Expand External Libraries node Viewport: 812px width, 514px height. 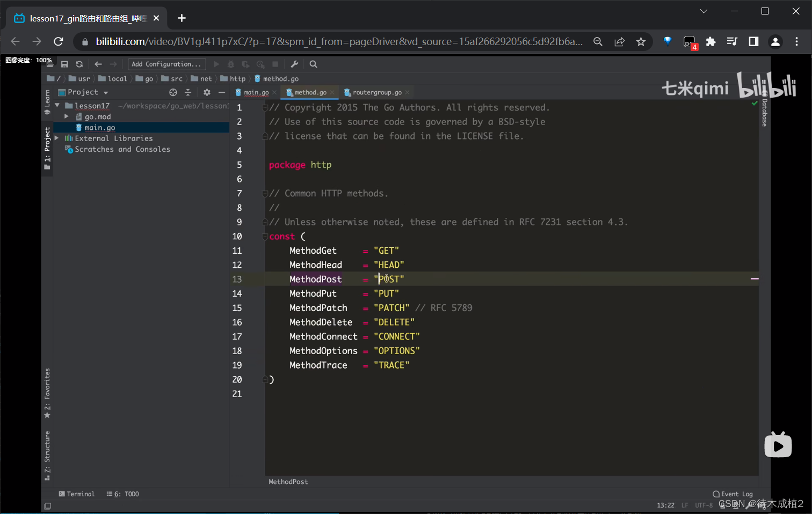56,138
